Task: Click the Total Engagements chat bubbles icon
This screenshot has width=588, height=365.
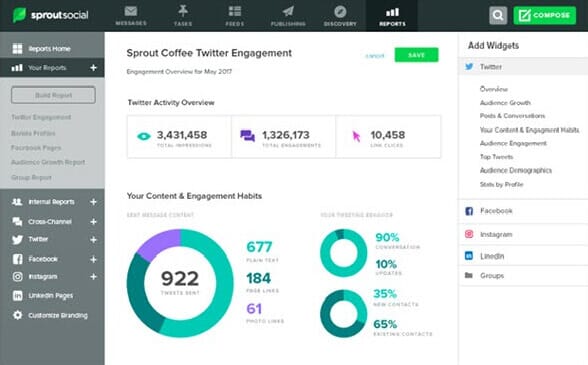Action: tap(248, 136)
